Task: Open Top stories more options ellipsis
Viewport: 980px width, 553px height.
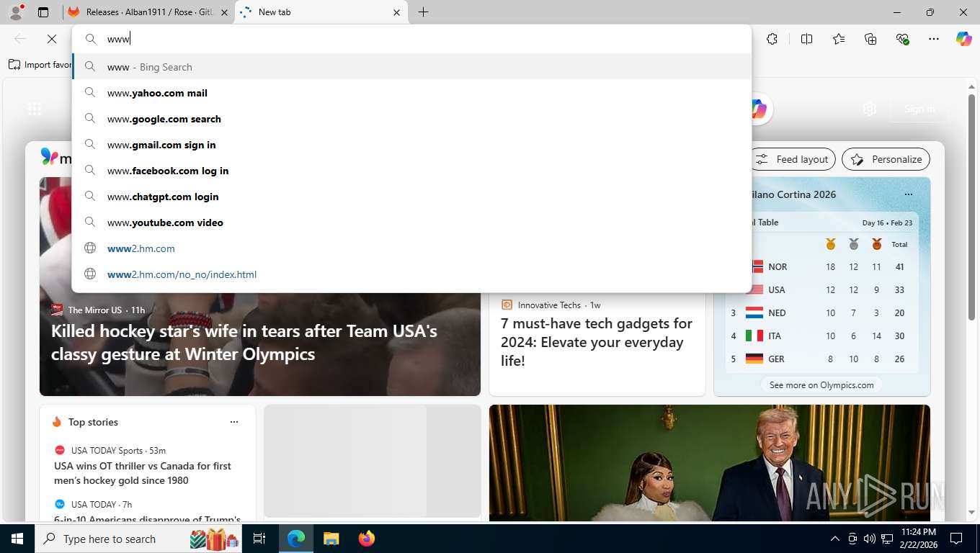Action: click(x=233, y=422)
